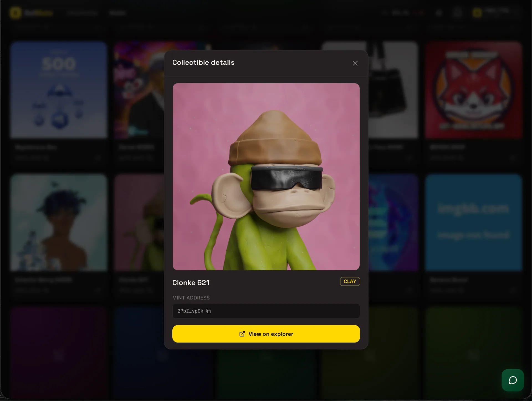The height and width of the screenshot is (401, 532).
Task: Click the MINT ADDRESS label
Action: 191,298
